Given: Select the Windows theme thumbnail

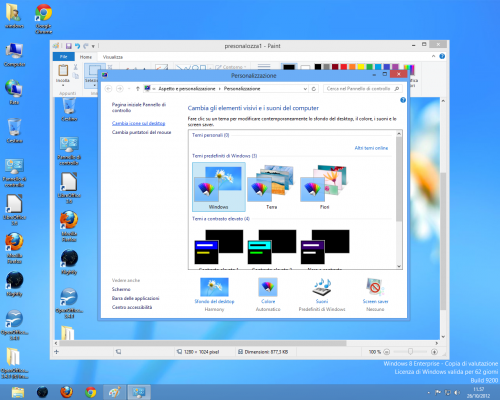Looking at the screenshot, I should (x=219, y=187).
